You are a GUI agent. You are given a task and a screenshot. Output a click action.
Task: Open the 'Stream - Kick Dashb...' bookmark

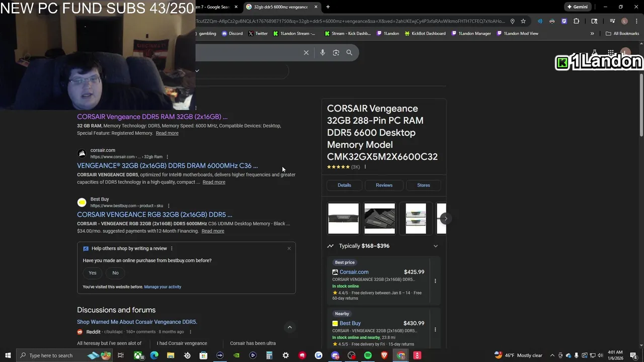pyautogui.click(x=348, y=34)
